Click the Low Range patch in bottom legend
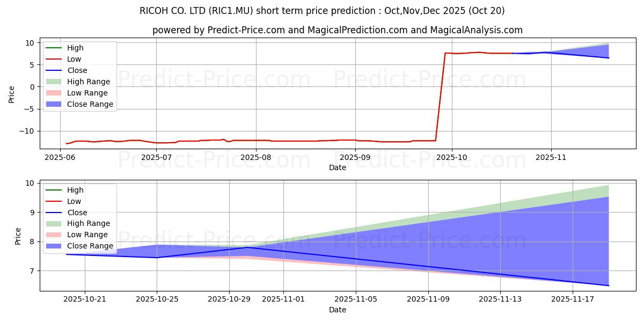 point(55,235)
